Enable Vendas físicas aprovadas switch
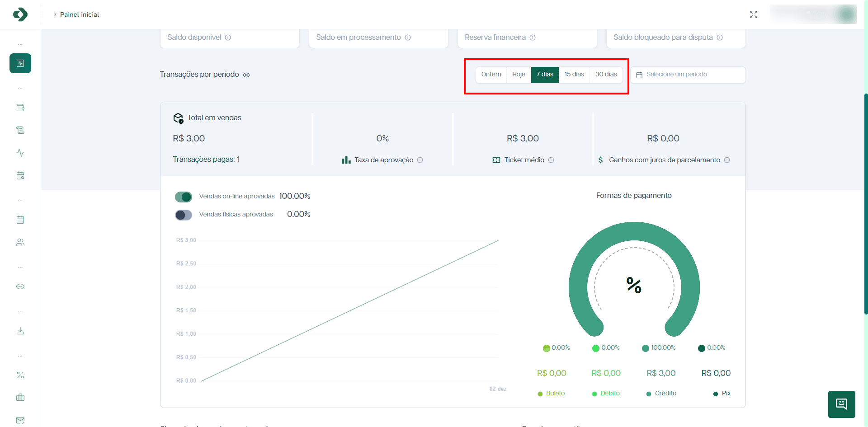The height and width of the screenshot is (427, 868). (x=184, y=215)
